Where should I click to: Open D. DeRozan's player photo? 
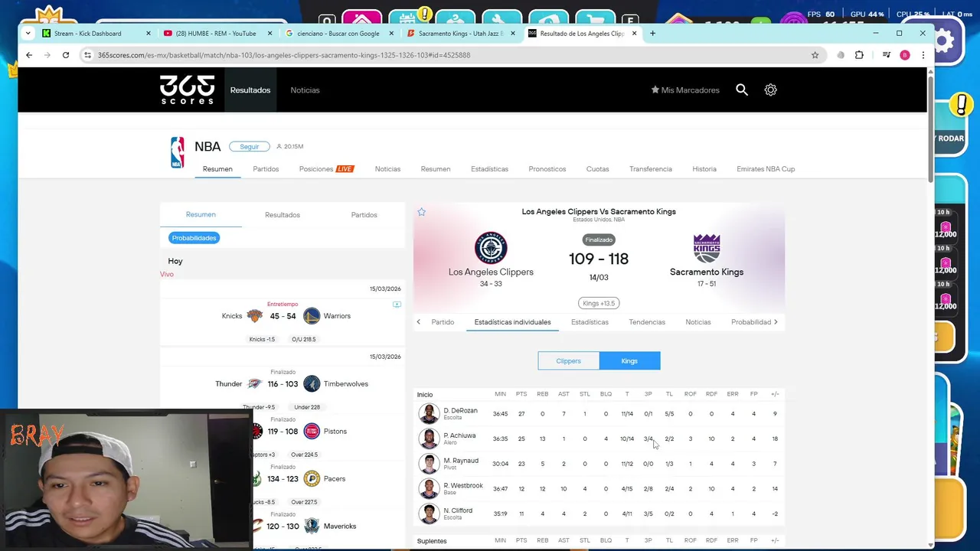[x=429, y=414]
